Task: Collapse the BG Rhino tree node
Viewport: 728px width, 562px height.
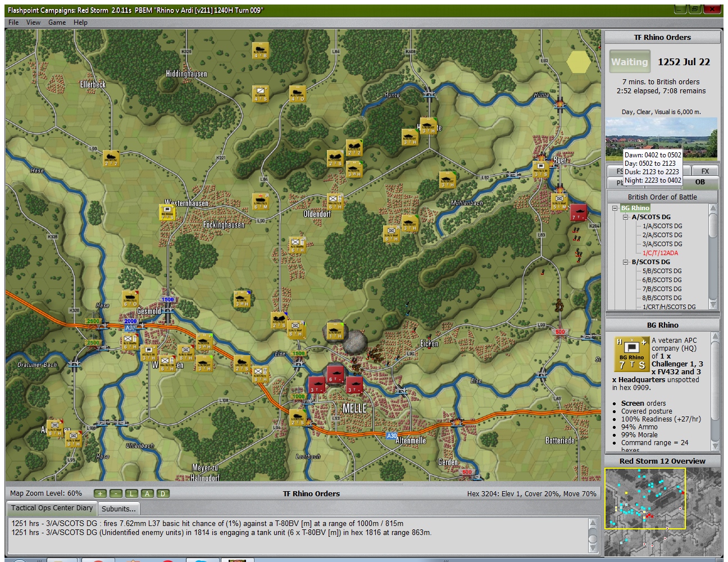Action: pos(615,208)
